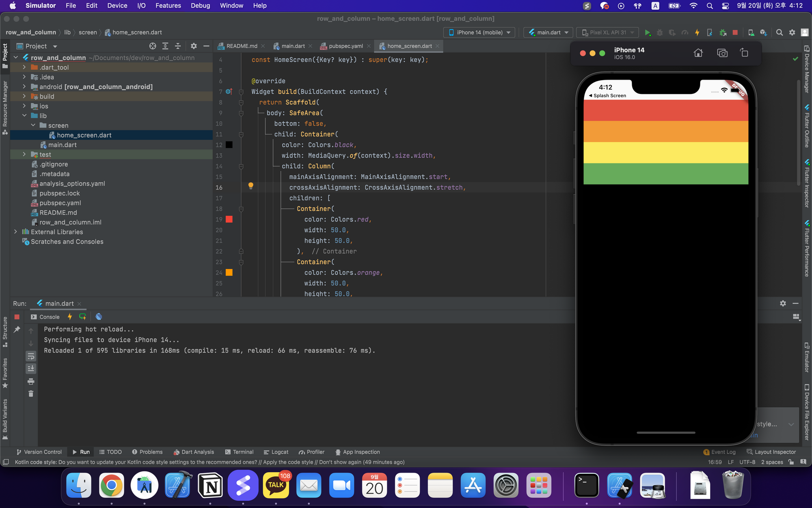This screenshot has height=508, width=812.
Task: Click Hot Restart icon in console toolbar
Action: pyautogui.click(x=82, y=317)
